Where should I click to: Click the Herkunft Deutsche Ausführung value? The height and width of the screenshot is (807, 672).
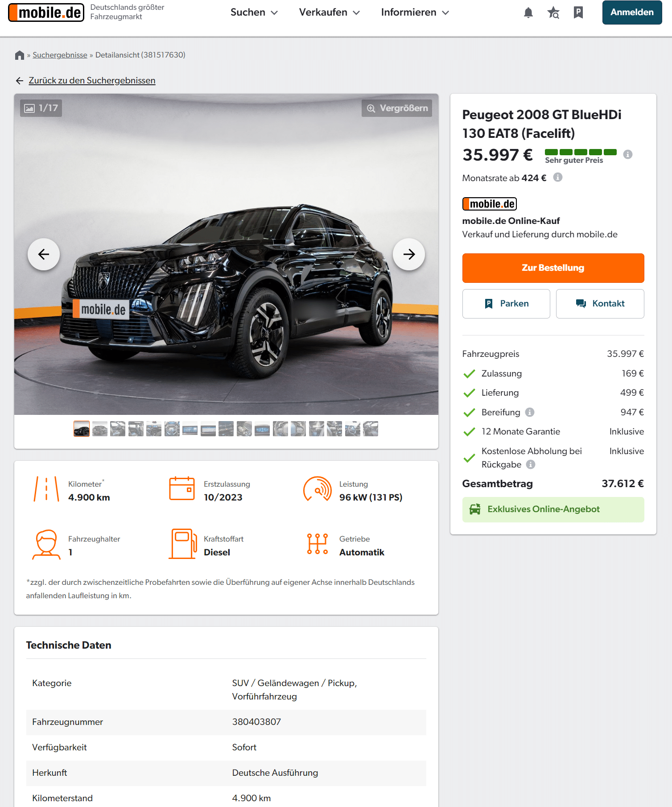(x=275, y=773)
